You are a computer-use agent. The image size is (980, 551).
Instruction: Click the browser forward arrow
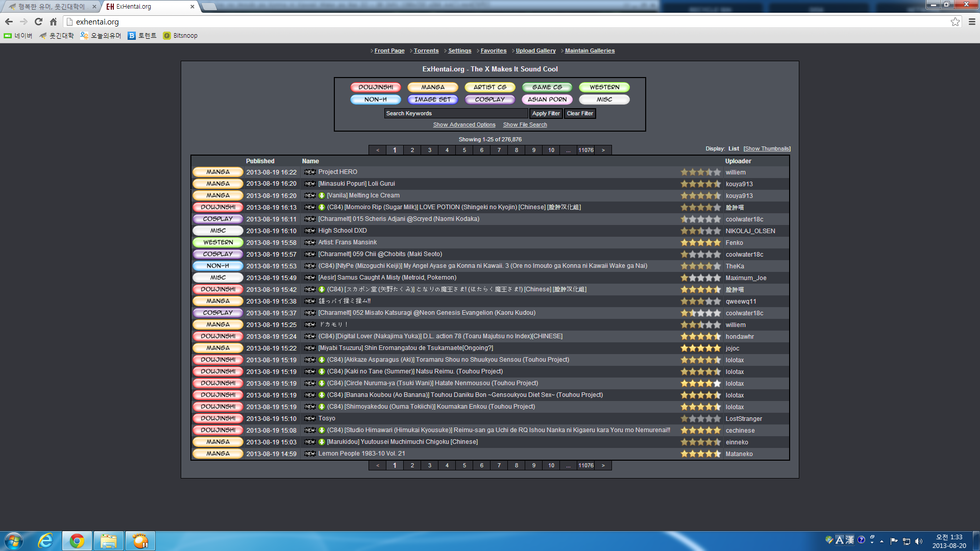[23, 21]
